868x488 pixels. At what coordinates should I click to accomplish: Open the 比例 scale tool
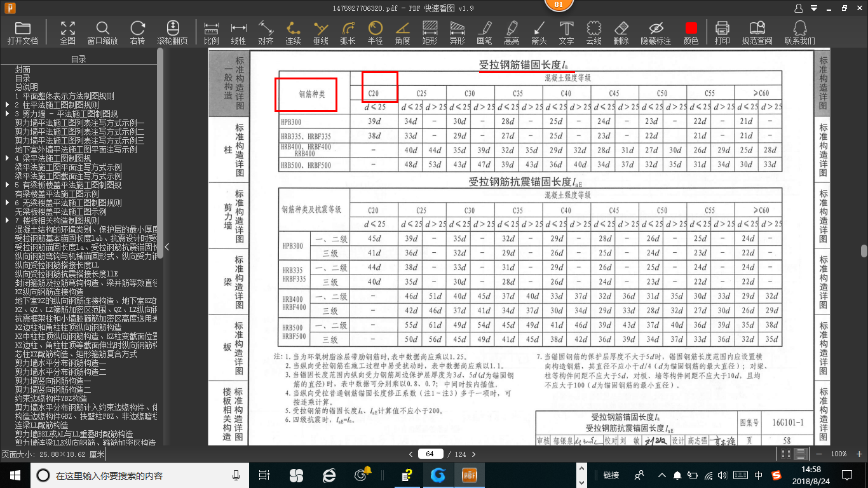[212, 32]
